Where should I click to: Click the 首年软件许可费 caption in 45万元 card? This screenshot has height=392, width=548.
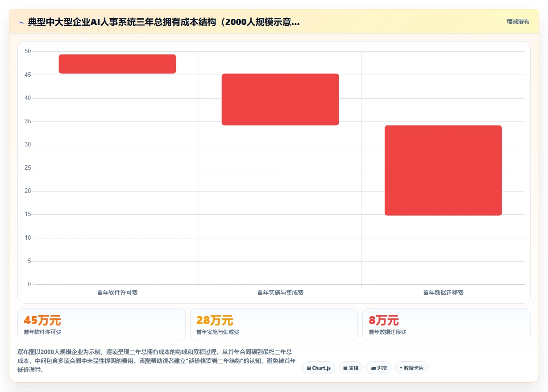pos(42,332)
